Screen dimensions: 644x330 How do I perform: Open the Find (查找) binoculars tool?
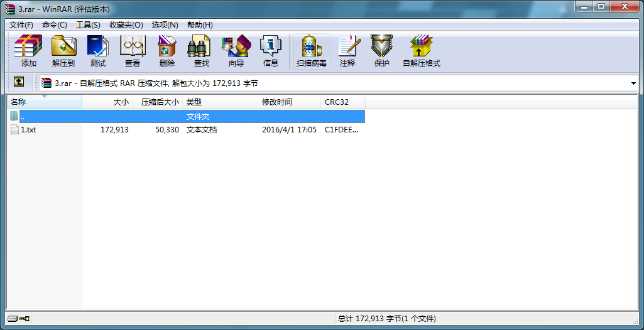pos(201,51)
